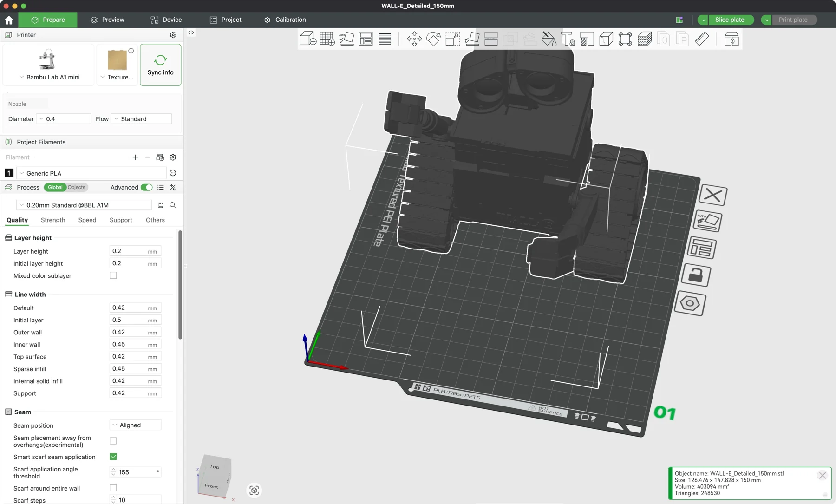
Task: Open the Generic PLA filament dropdown
Action: 91,173
